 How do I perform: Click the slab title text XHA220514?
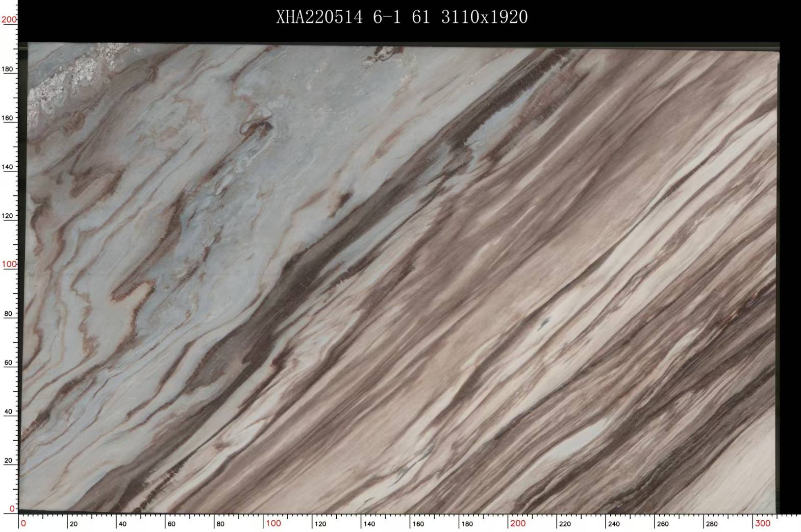(x=319, y=17)
